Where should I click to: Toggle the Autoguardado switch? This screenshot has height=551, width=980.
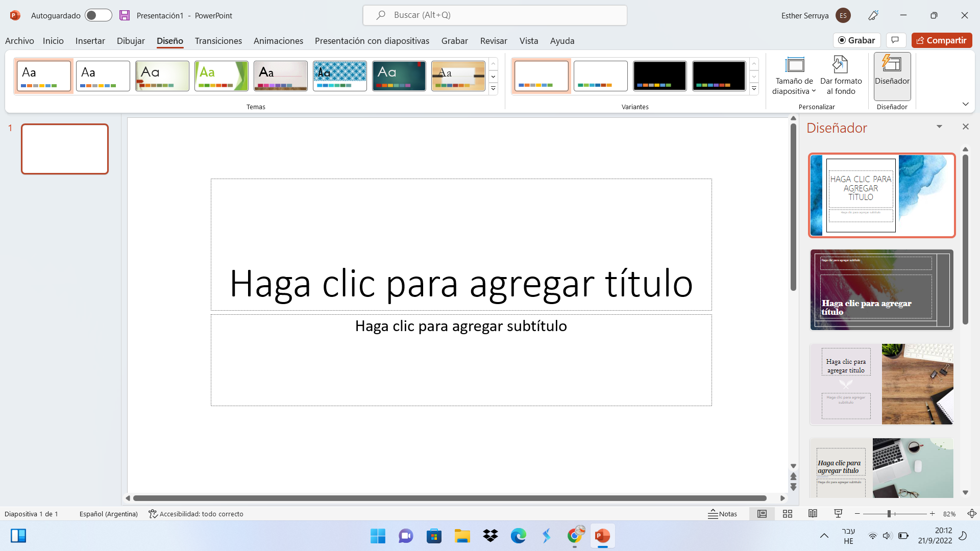point(98,15)
